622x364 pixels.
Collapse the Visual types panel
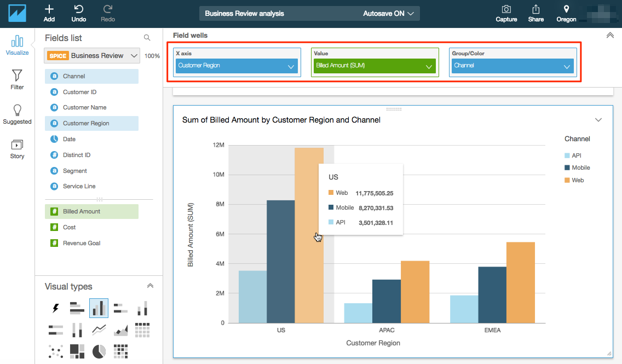150,285
